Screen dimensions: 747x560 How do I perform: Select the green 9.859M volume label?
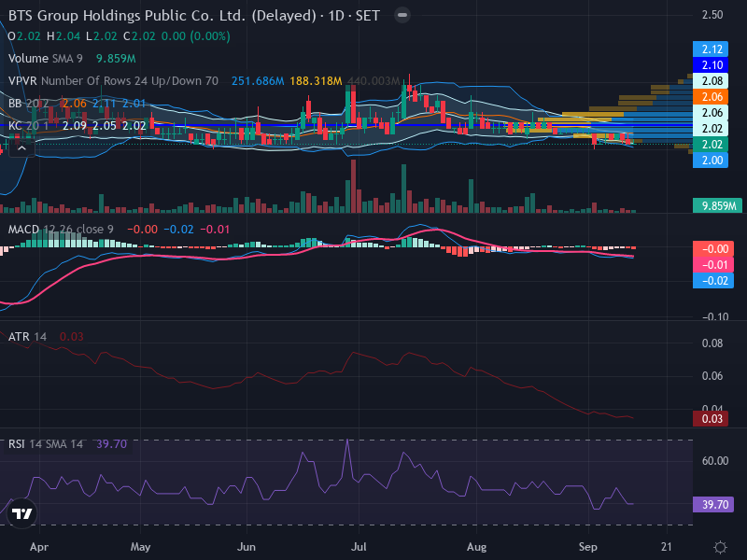tap(717, 205)
